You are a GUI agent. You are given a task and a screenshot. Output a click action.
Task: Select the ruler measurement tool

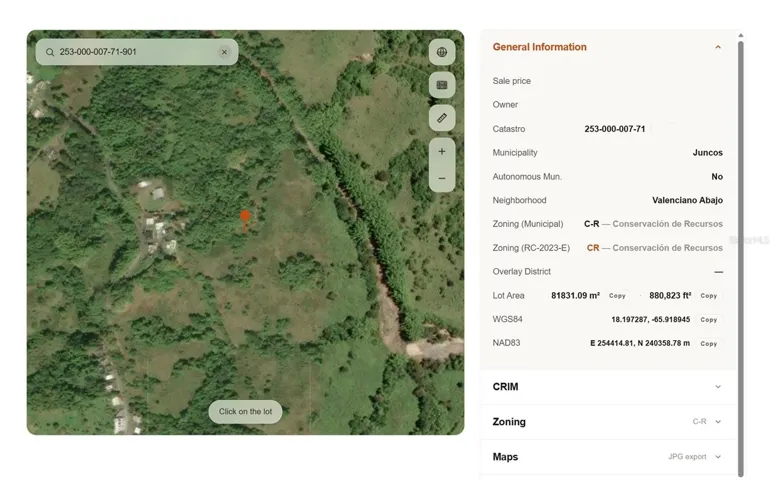(442, 118)
